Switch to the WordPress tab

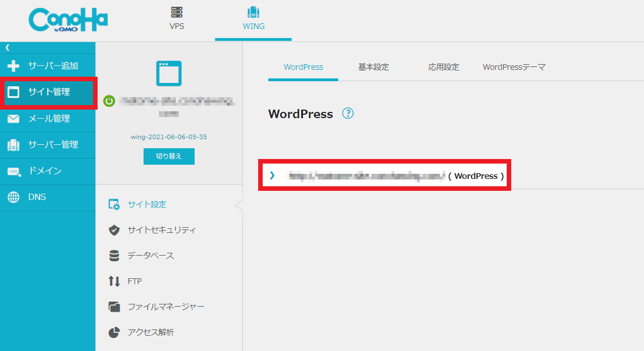[x=303, y=67]
